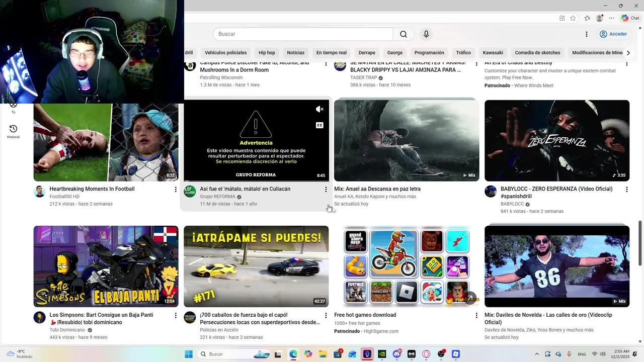The width and height of the screenshot is (644, 362).
Task: Open Mix Anuel aa thumbnail
Action: [x=407, y=141]
